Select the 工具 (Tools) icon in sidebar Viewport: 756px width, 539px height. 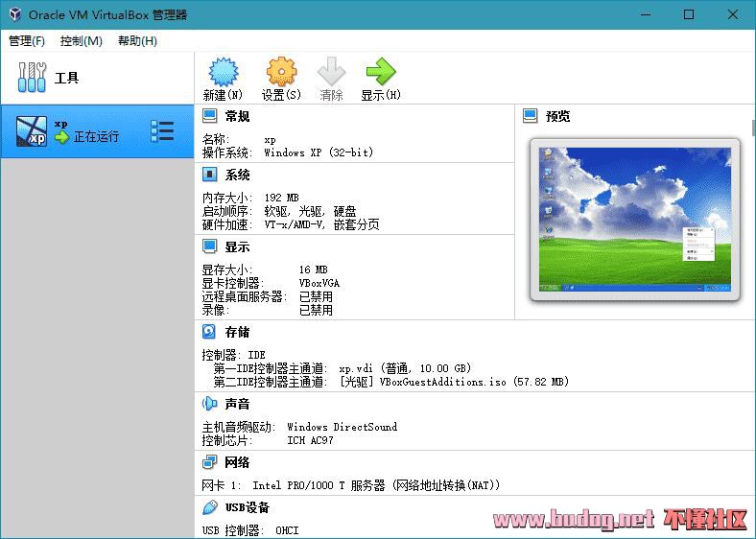32,78
